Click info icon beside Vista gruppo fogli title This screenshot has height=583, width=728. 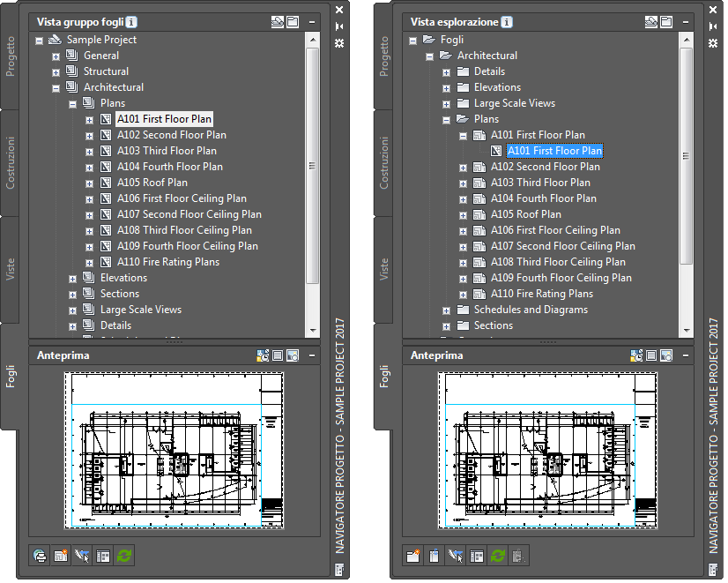(x=132, y=22)
